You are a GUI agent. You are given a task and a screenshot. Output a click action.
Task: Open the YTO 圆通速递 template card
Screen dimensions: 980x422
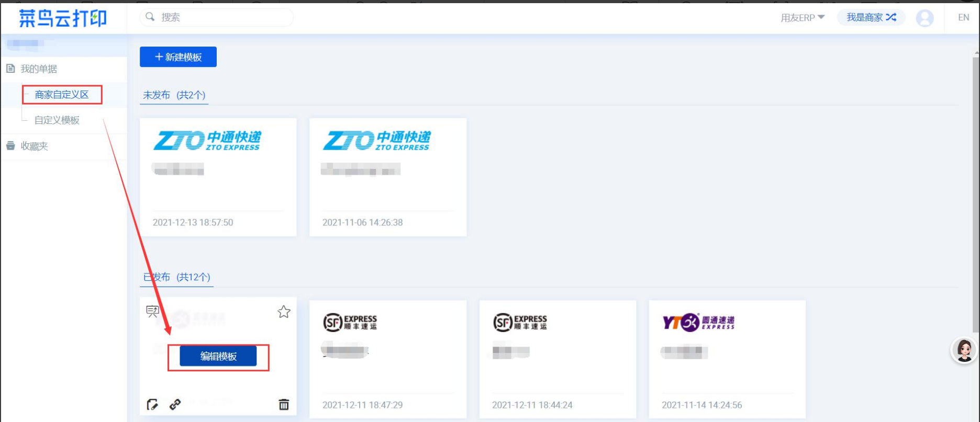(x=727, y=358)
